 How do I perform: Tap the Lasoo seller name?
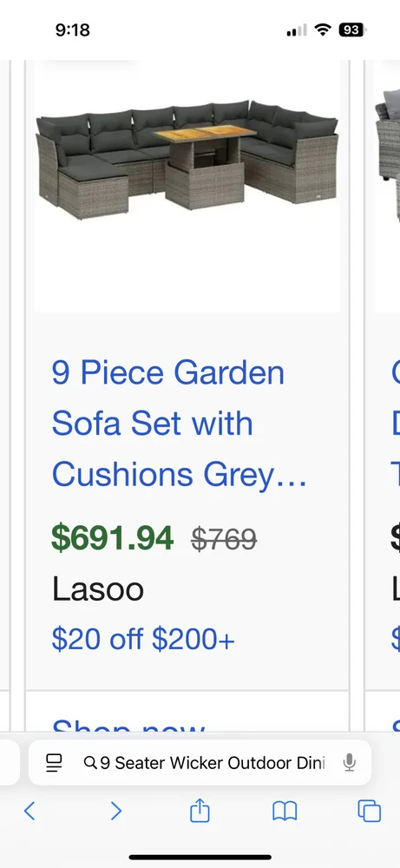[x=98, y=589]
